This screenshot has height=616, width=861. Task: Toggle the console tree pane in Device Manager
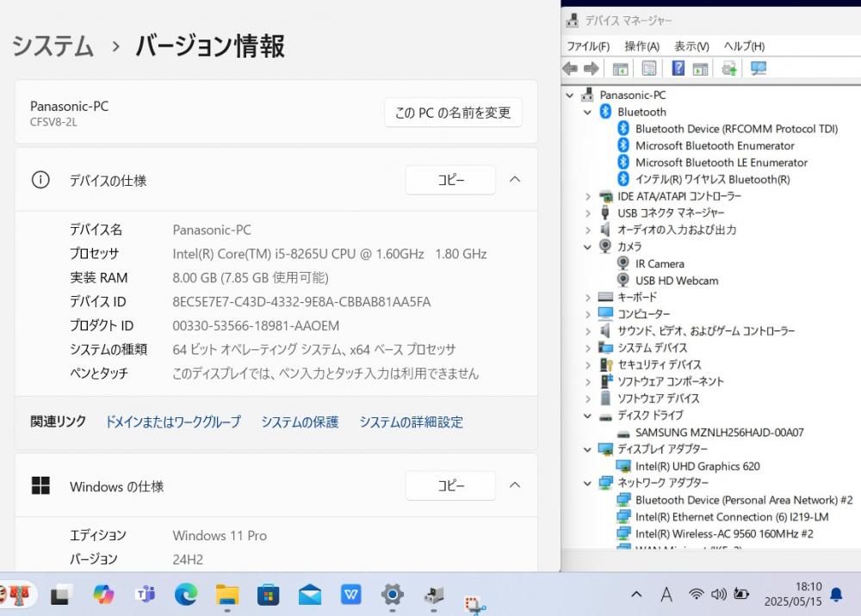620,69
